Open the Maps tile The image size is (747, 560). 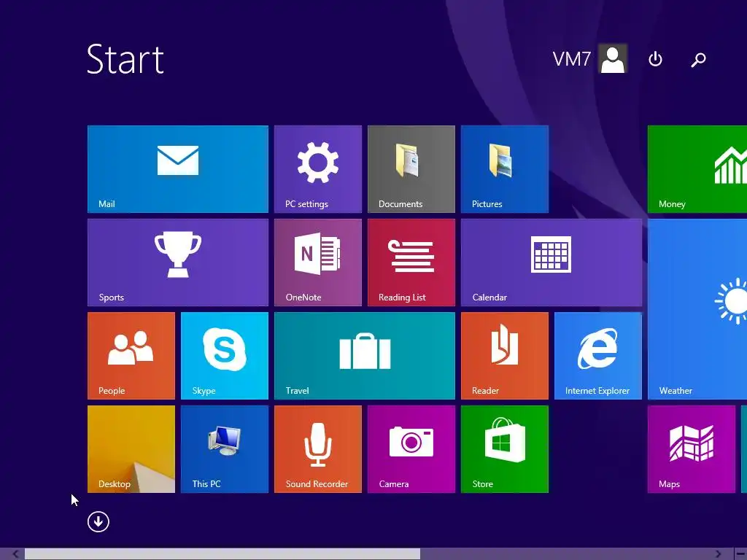tap(692, 449)
